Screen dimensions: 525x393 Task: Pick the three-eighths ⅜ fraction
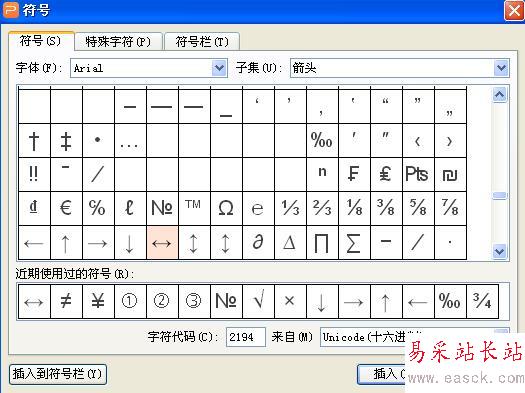[x=386, y=208]
